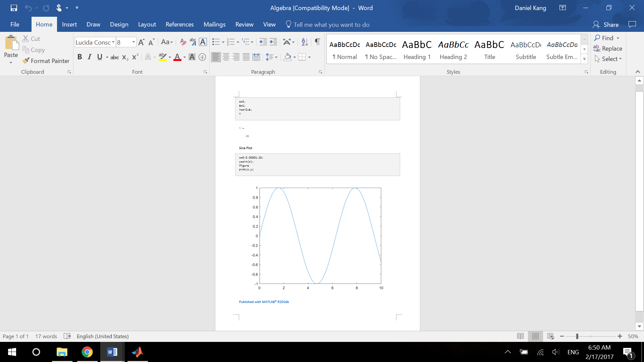Select the Strikethrough tool
The height and width of the screenshot is (362, 644).
click(x=114, y=57)
